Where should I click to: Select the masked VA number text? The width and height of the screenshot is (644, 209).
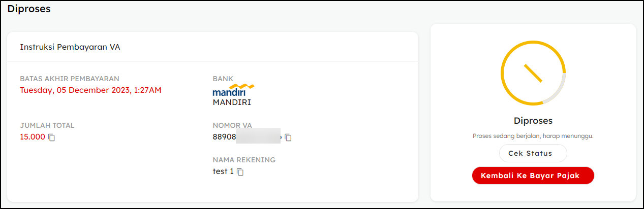(247, 137)
